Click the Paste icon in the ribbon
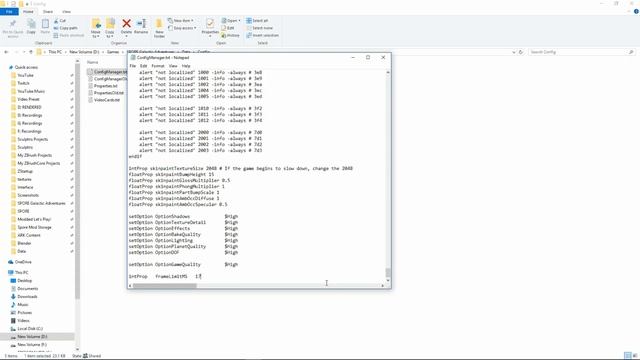 pos(45,27)
